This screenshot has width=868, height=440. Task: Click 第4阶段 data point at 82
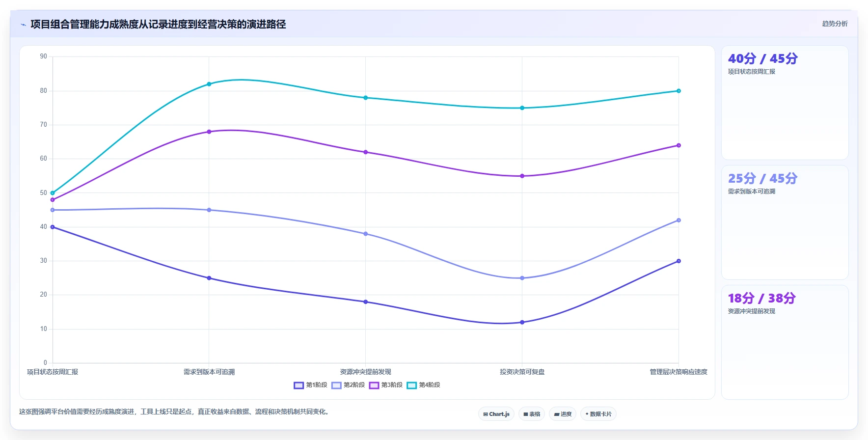pos(209,84)
